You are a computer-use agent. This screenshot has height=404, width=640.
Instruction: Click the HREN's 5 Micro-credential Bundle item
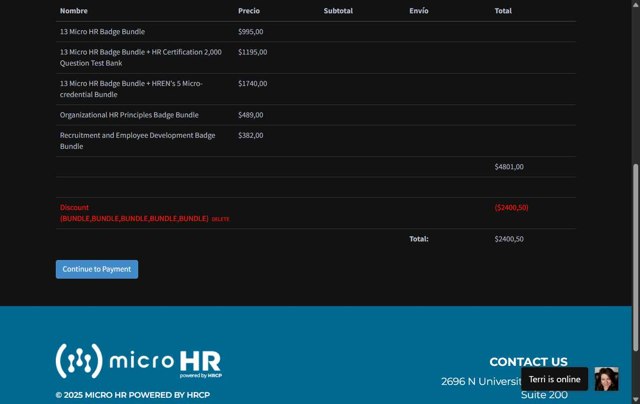(131, 89)
